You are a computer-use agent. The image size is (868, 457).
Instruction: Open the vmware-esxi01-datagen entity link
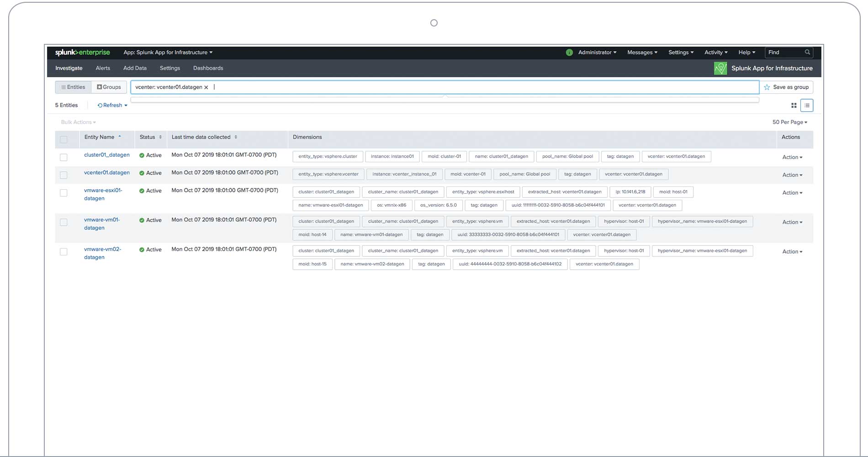tap(103, 195)
